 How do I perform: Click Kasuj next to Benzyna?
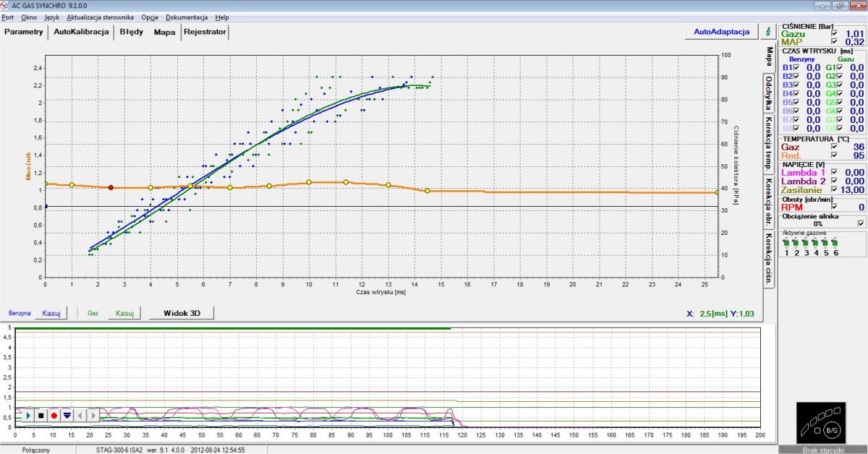(51, 313)
